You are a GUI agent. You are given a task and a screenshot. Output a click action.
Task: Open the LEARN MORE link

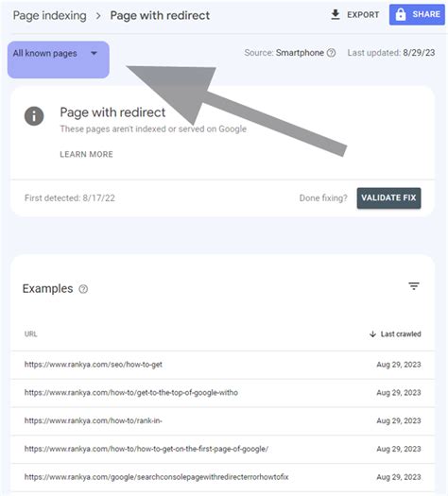click(86, 154)
